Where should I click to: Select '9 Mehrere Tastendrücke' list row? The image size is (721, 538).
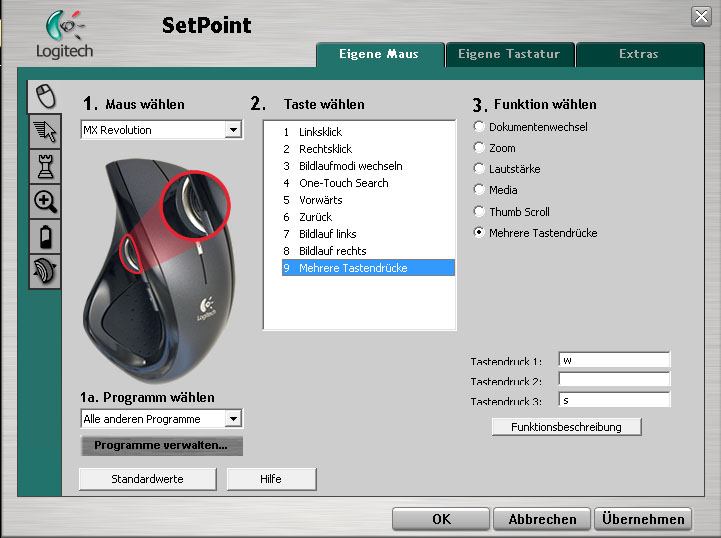tap(368, 268)
